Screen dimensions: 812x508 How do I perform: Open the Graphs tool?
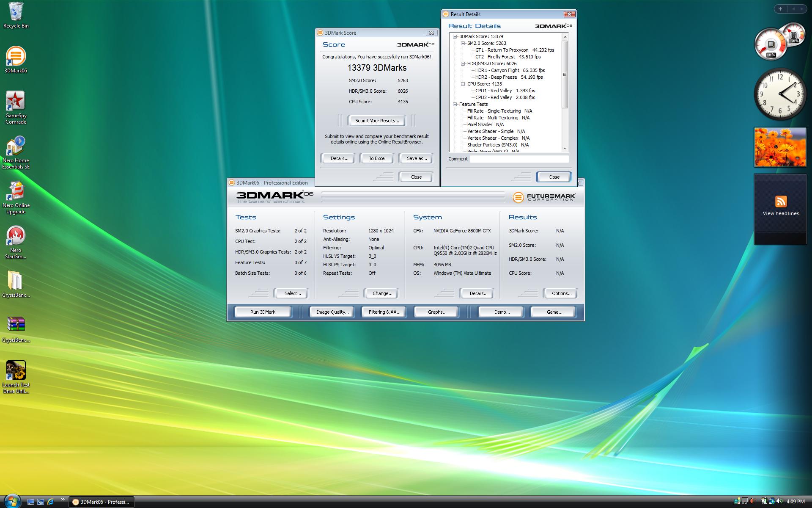pos(437,312)
